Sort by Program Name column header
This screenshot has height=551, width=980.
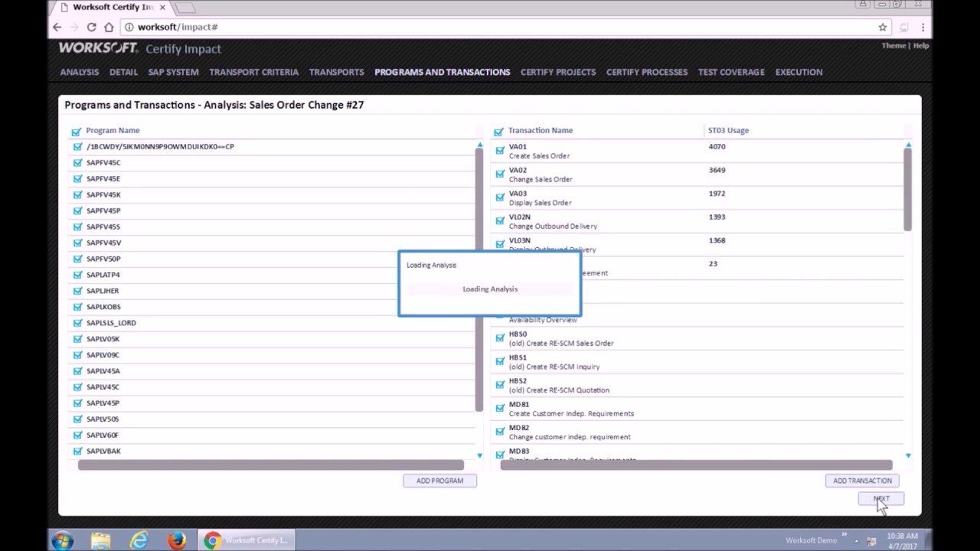[x=113, y=131]
